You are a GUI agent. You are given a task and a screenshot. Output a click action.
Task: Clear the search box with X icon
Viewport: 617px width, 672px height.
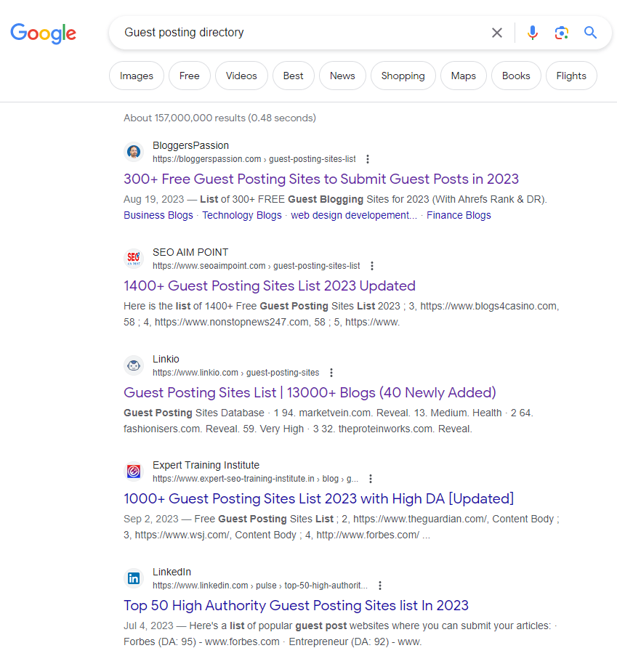[497, 33]
